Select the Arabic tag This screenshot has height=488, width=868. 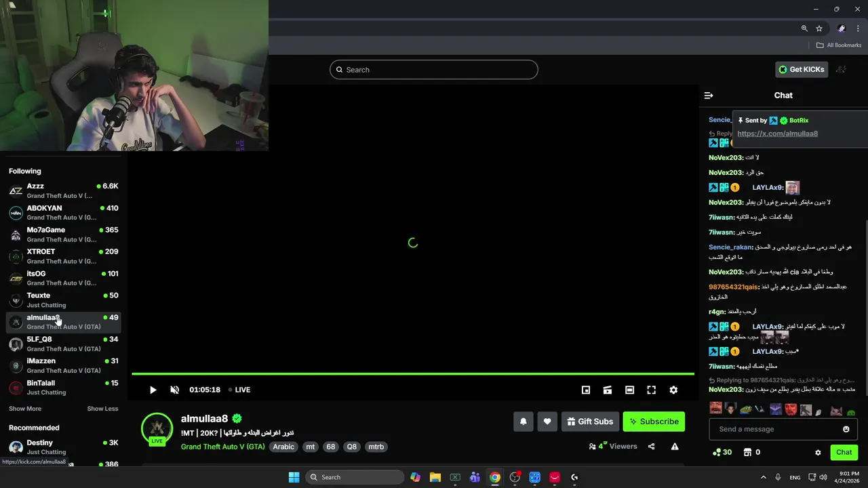click(x=283, y=447)
